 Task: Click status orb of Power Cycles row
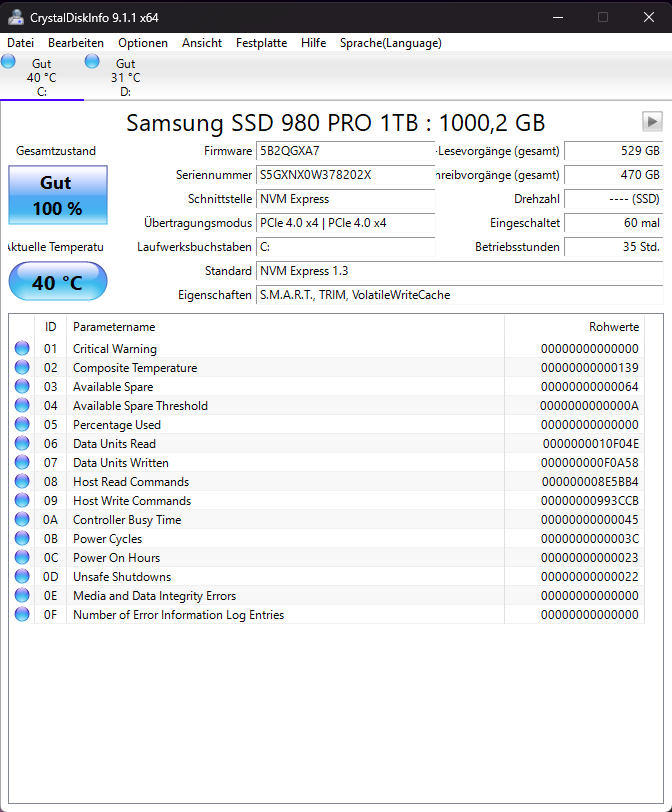22,538
